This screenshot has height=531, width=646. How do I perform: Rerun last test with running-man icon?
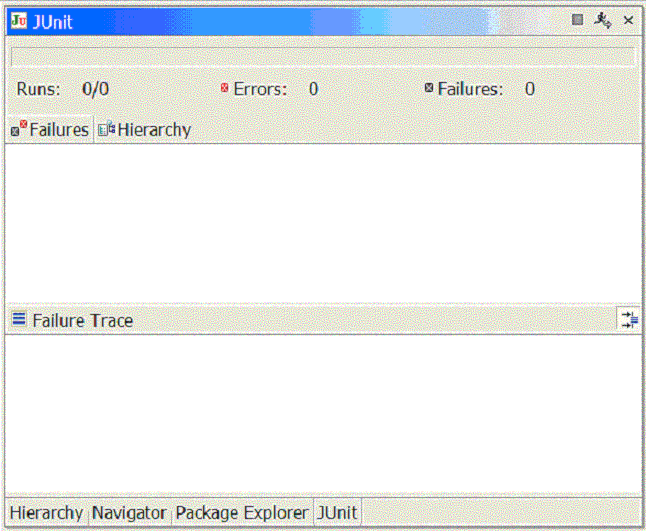tap(602, 20)
